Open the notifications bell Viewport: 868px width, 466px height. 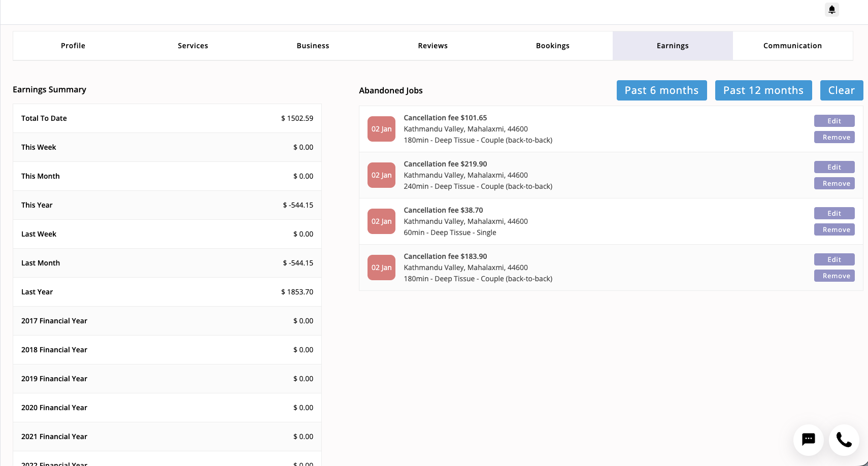tap(832, 10)
